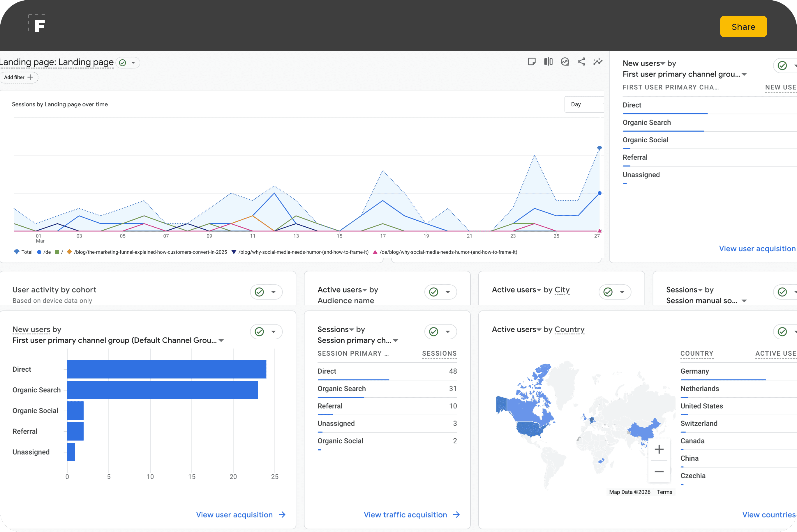Viewport: 797px width, 532px height.
Task: Click User activity by cohort checkmark status
Action: point(260,292)
